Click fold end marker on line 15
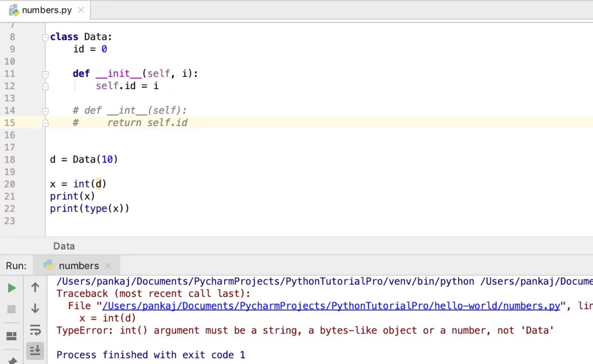 (x=45, y=123)
